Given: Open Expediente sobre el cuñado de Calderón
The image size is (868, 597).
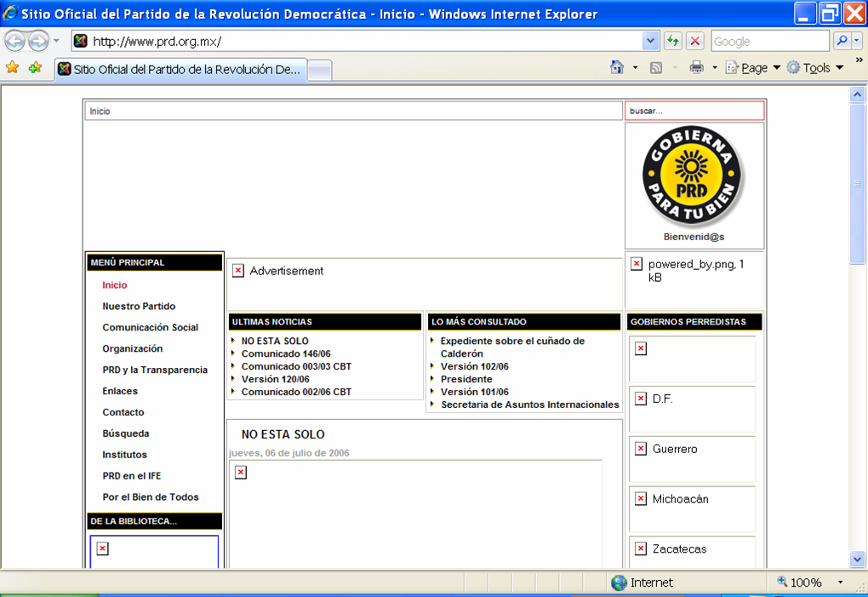Looking at the screenshot, I should 512,347.
